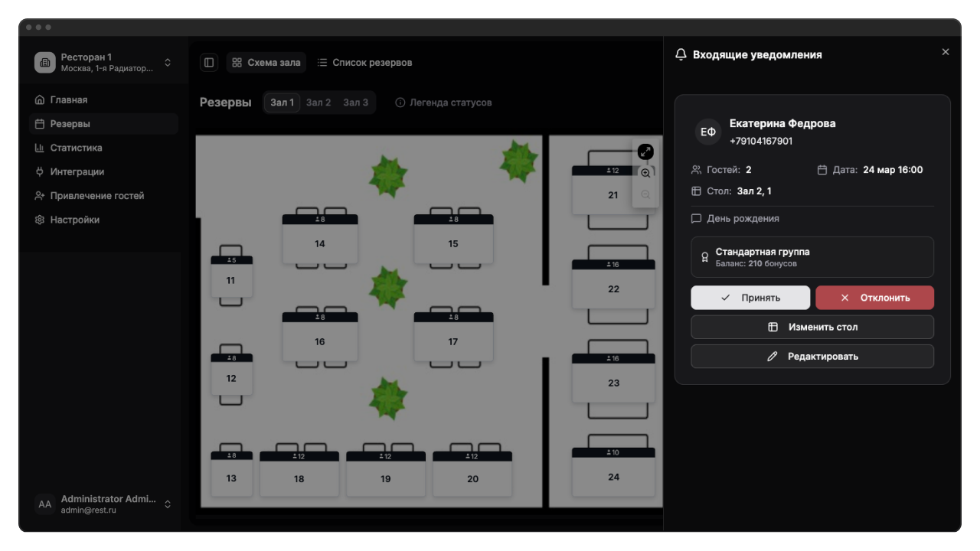Expand the Ресторан 1 switcher dropdown
980x551 pixels.
tap(168, 63)
